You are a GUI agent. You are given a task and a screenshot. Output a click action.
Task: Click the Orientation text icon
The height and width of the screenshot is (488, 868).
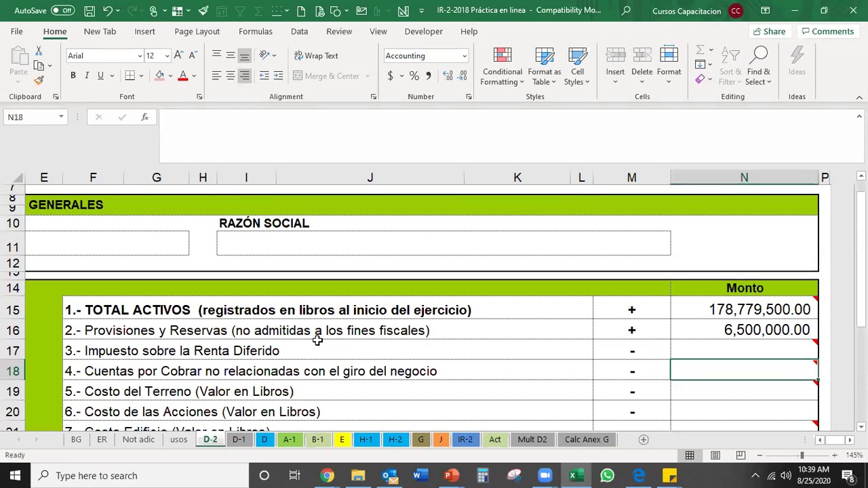tap(264, 56)
